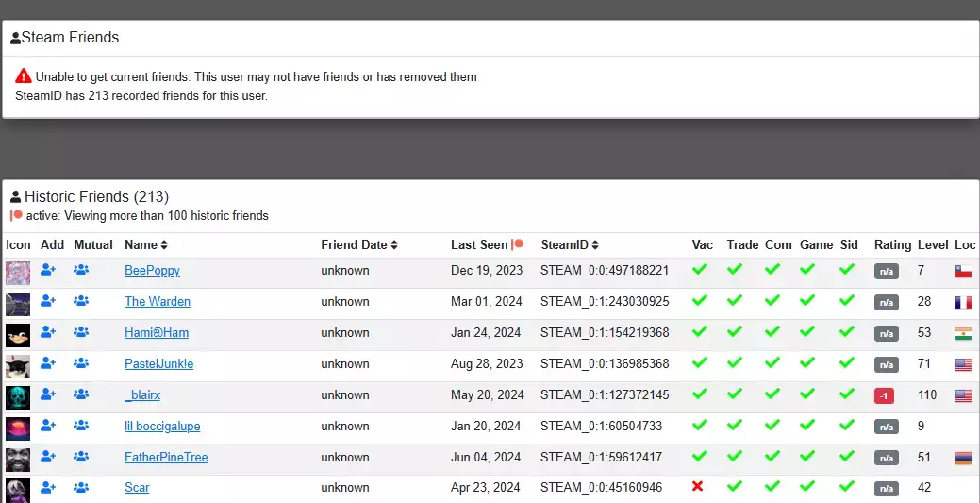The image size is (980, 503).
Task: Sort the table by Friend Date
Action: 359,244
